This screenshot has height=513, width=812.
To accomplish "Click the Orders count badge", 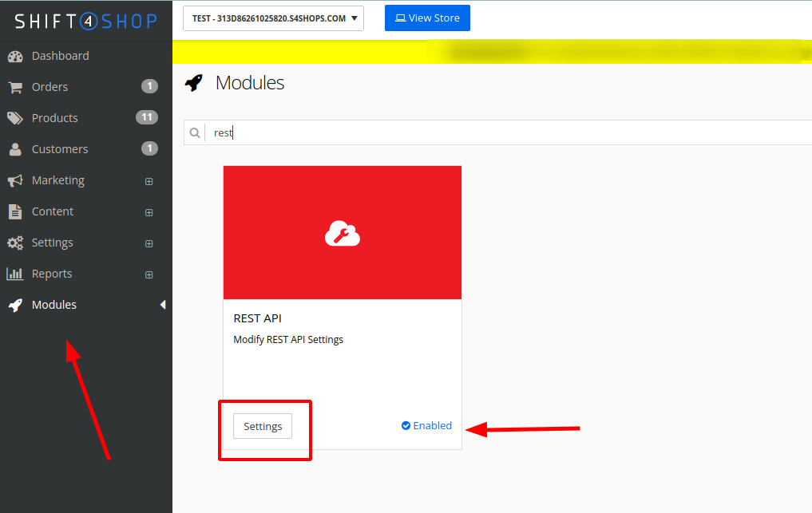I will coord(149,86).
